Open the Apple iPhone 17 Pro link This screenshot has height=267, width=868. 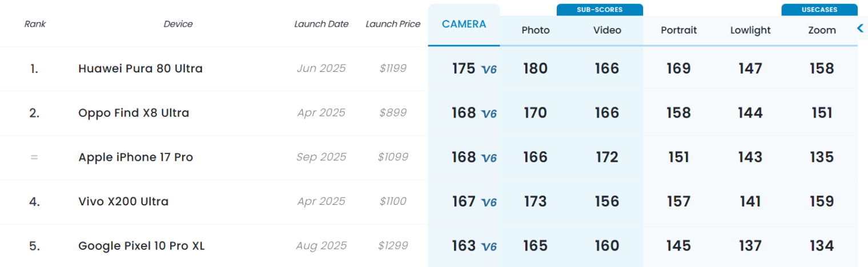click(x=135, y=157)
